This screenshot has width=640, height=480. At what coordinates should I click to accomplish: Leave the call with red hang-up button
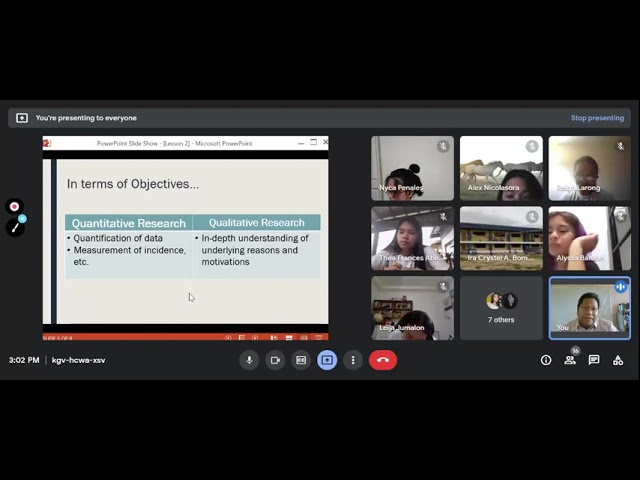(x=383, y=360)
